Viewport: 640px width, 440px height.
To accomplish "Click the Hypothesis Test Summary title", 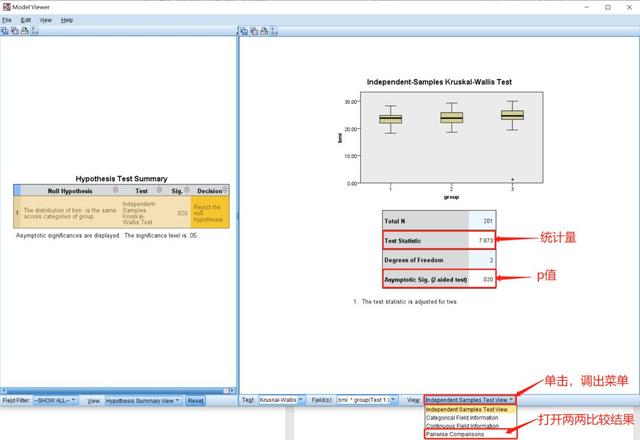I will [121, 179].
